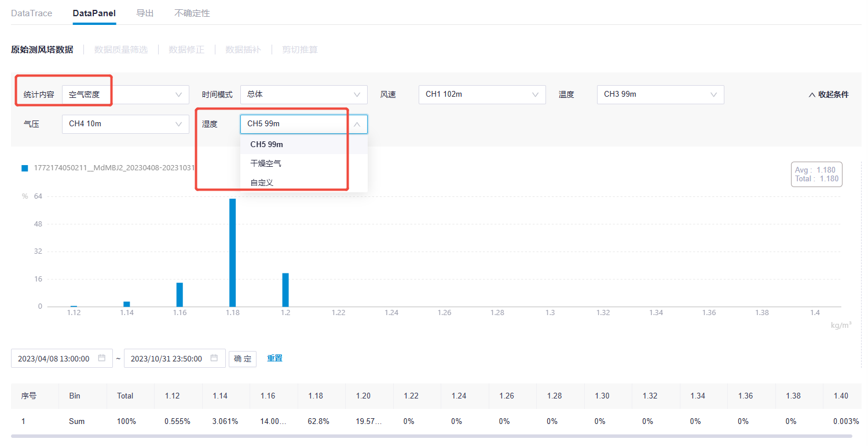This screenshot has height=446, width=868.
Task: Click calendar icon in end date field
Action: tap(214, 358)
